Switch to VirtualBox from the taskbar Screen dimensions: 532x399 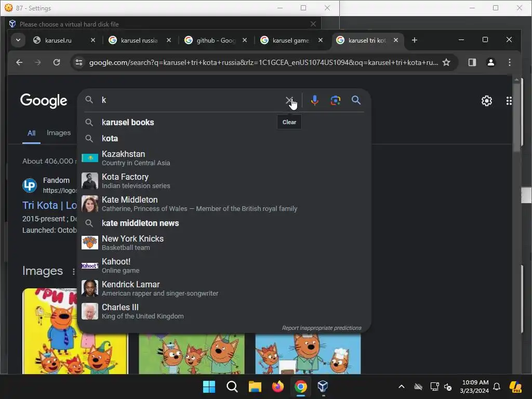click(x=323, y=387)
